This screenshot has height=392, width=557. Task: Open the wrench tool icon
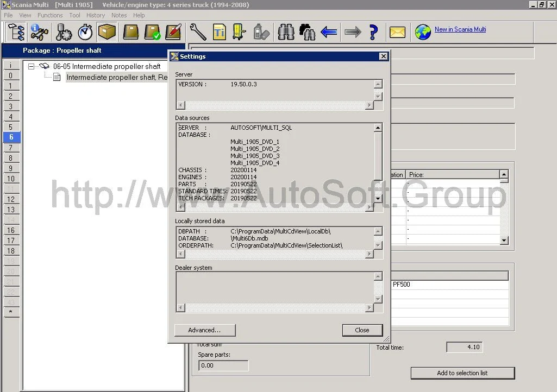pyautogui.click(x=198, y=33)
